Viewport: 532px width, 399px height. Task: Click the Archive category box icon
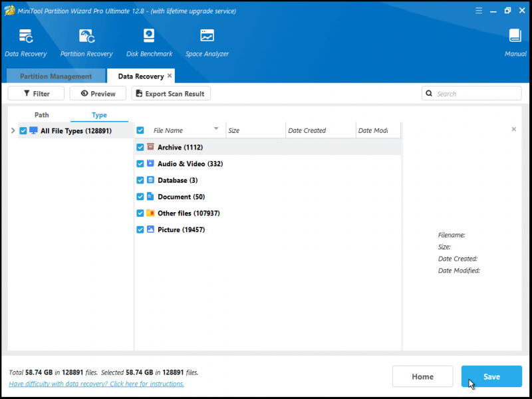point(150,147)
